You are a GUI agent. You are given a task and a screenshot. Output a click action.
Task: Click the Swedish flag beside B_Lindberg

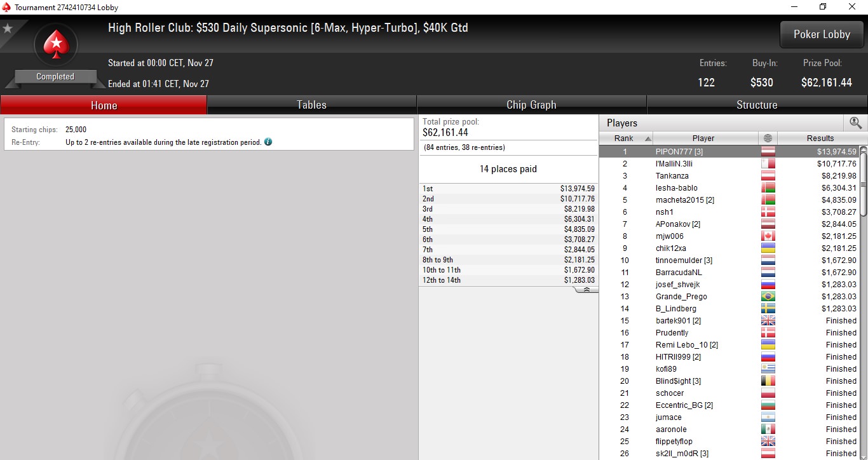click(x=768, y=309)
